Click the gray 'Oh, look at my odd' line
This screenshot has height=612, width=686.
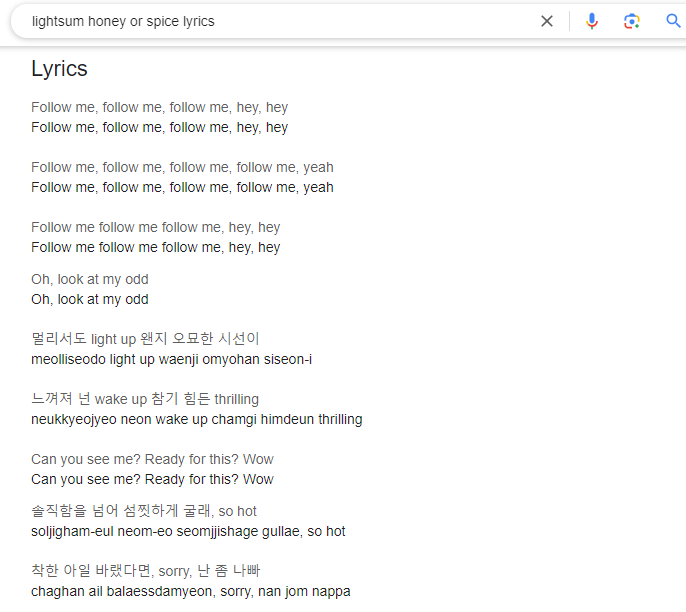(90, 279)
